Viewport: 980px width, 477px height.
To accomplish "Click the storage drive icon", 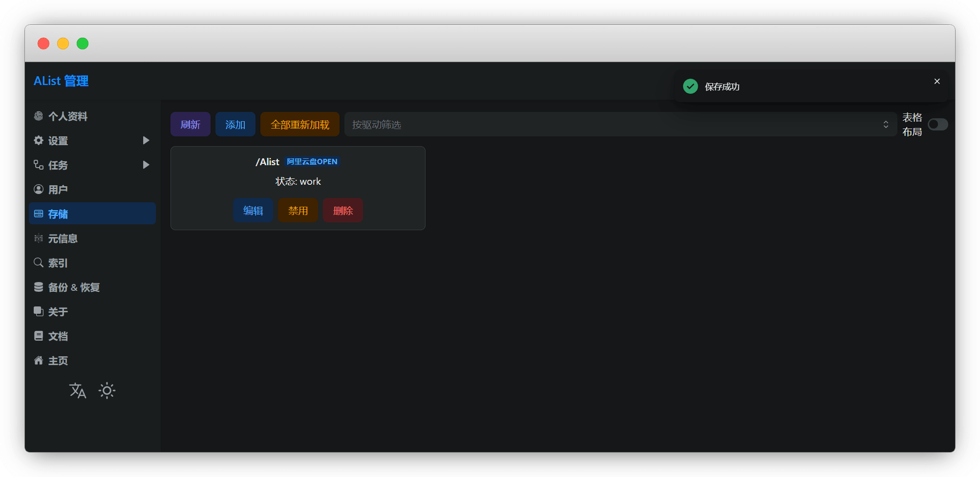I will 39,214.
